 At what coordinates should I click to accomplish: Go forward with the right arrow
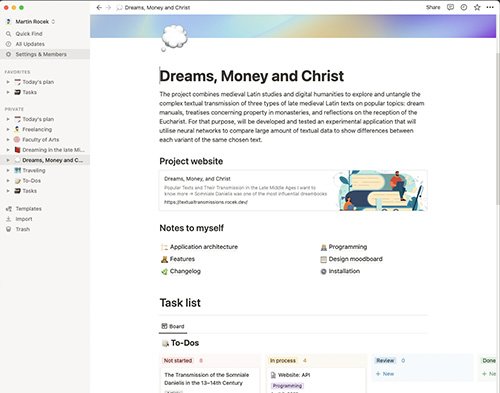point(108,7)
